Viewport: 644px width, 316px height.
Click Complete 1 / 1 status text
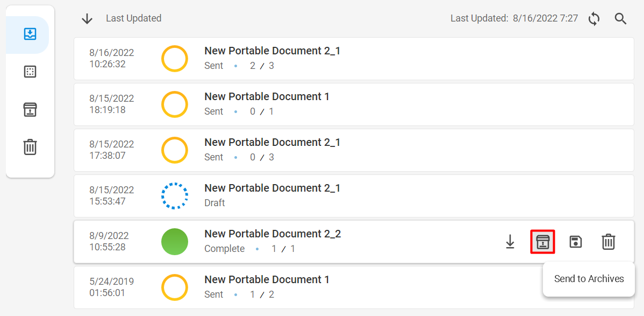tap(250, 249)
